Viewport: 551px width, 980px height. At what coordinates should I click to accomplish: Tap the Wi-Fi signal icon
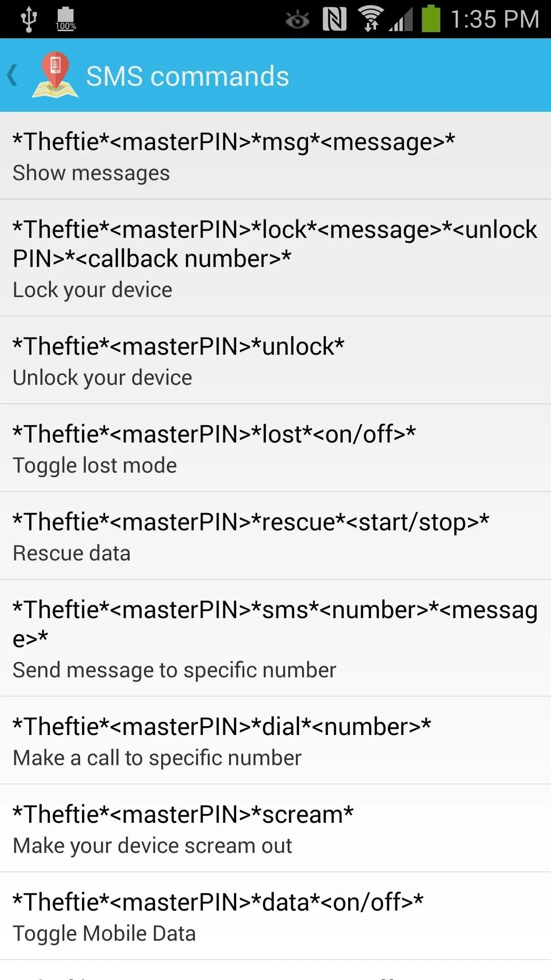[371, 19]
